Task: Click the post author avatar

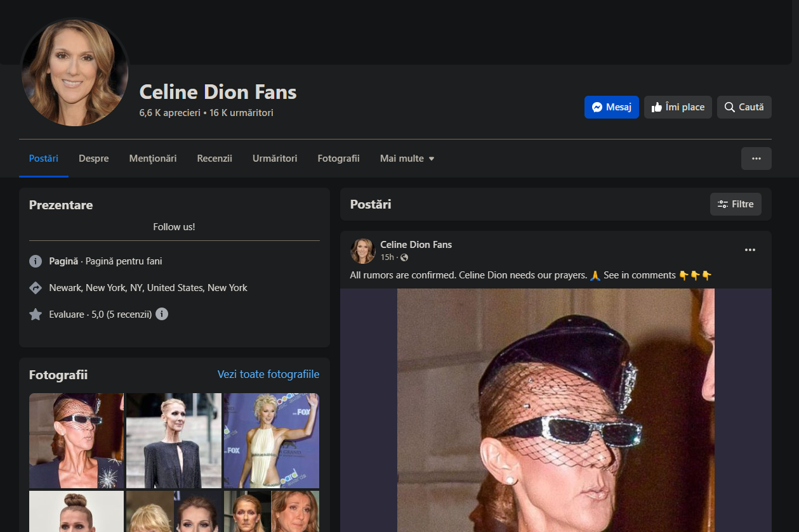Action: pyautogui.click(x=363, y=251)
